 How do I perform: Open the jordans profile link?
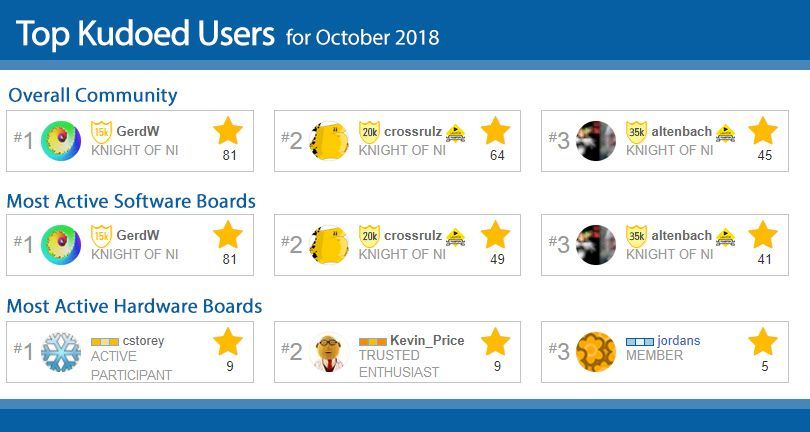pos(679,341)
